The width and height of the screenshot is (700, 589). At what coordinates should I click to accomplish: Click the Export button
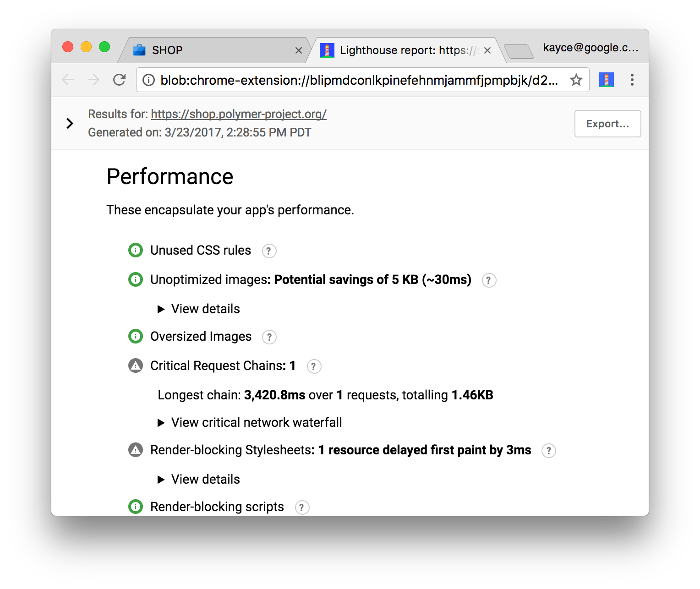pyautogui.click(x=607, y=124)
